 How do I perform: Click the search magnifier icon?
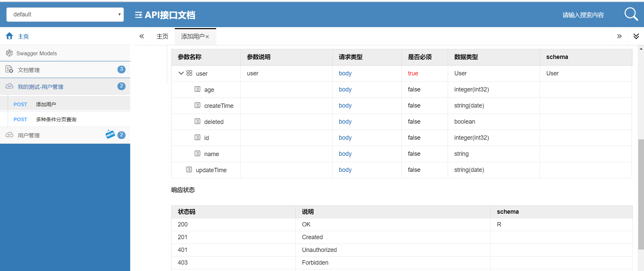[631, 14]
